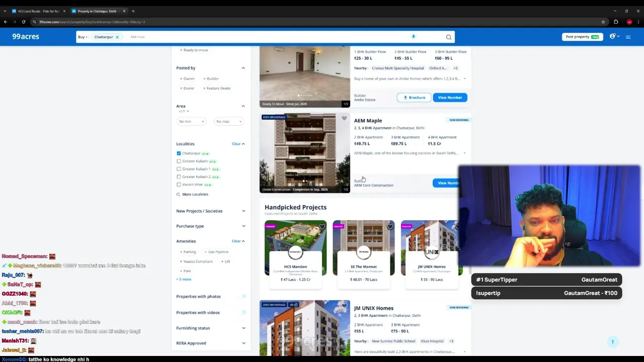Uncheck the Chattarpur locality checkbox
Image resolution: width=644 pixels, height=362 pixels.
pyautogui.click(x=179, y=153)
